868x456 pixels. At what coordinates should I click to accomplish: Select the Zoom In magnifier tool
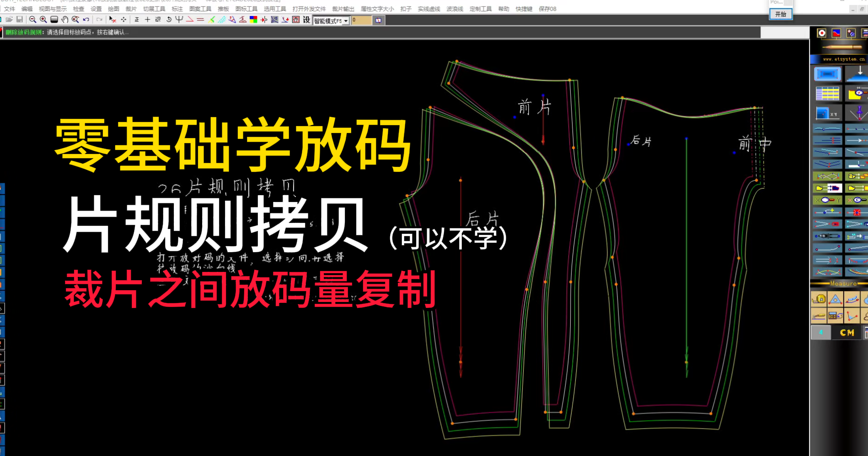43,20
